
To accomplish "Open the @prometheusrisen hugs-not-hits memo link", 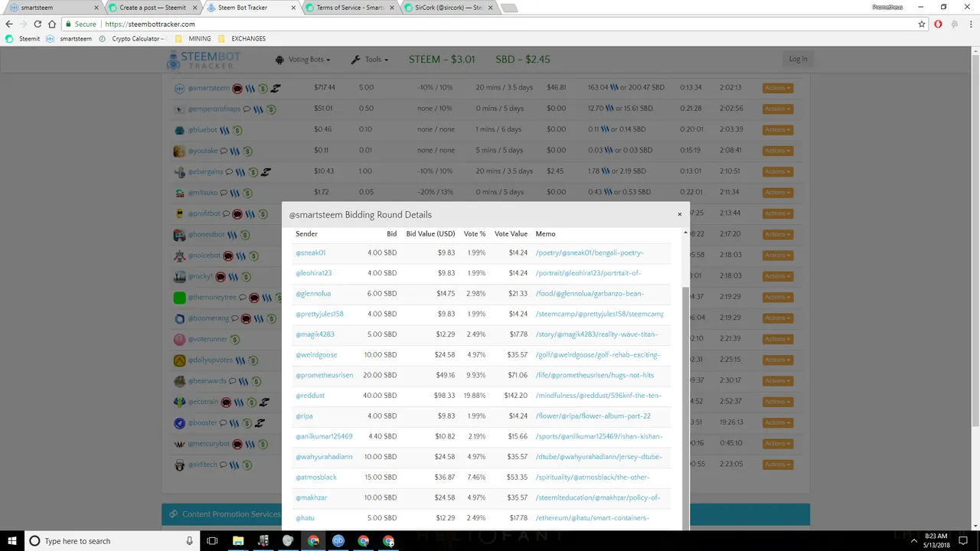I will 595,375.
